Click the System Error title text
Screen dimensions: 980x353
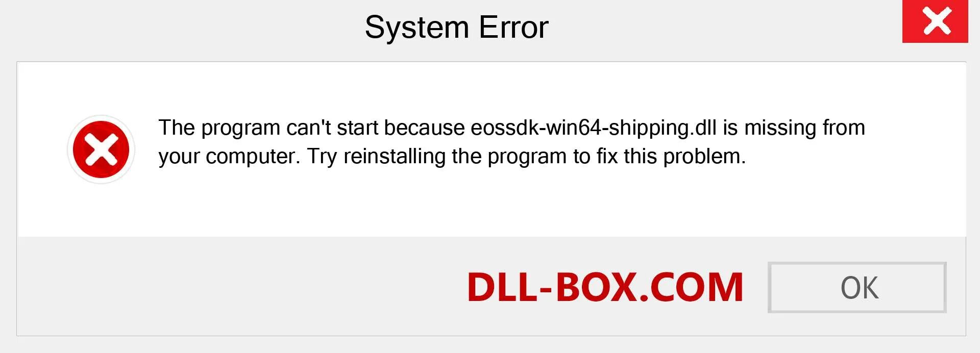click(x=457, y=27)
